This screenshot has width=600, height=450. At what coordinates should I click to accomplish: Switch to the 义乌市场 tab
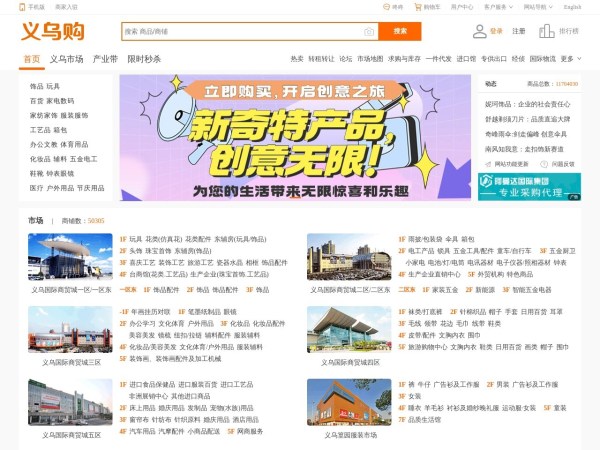[67, 59]
